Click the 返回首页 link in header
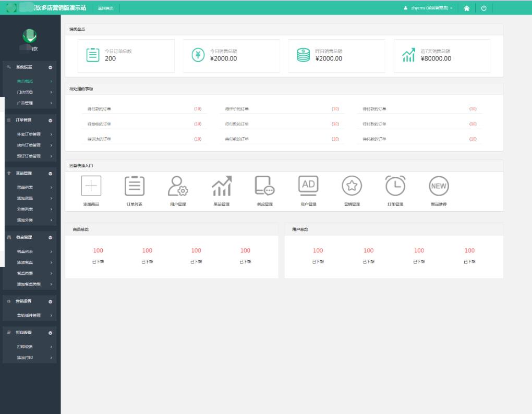 [x=105, y=8]
